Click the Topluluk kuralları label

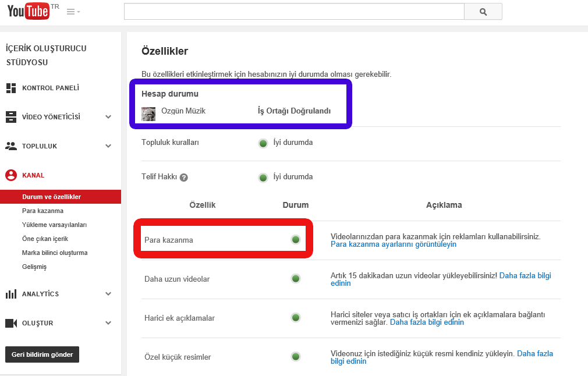pos(170,143)
